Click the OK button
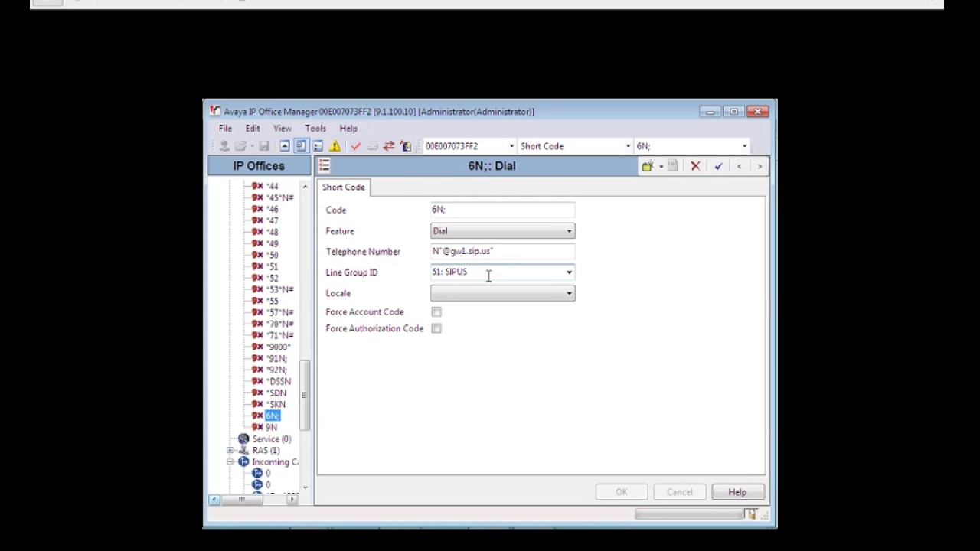980x551 pixels. coord(622,492)
